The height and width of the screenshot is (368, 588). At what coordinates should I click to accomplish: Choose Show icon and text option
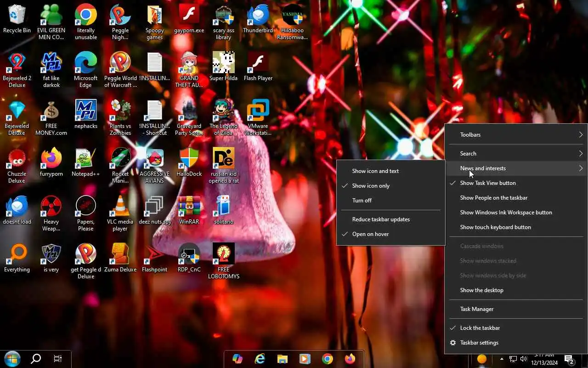click(391, 171)
